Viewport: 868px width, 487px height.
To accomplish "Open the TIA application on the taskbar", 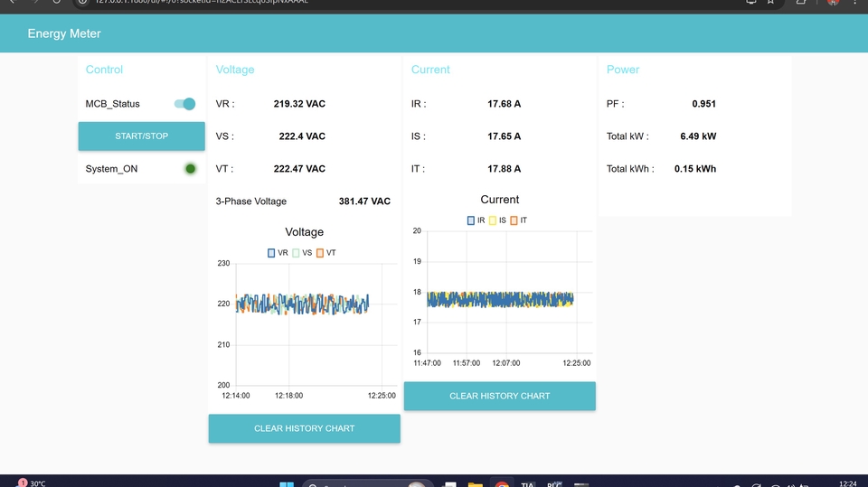I will pyautogui.click(x=527, y=484).
